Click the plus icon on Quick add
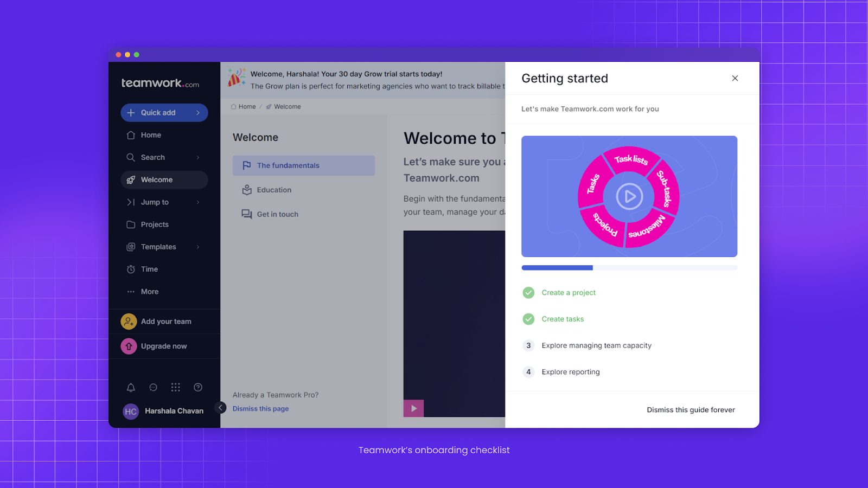The height and width of the screenshot is (488, 868). [x=131, y=113]
